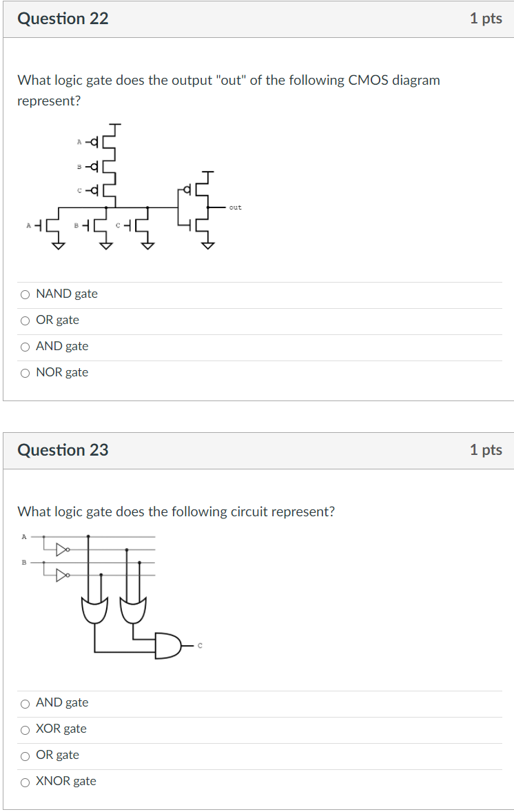Click the Question 22 header bar
Image resolution: width=514 pixels, height=812 pixels.
point(63,19)
